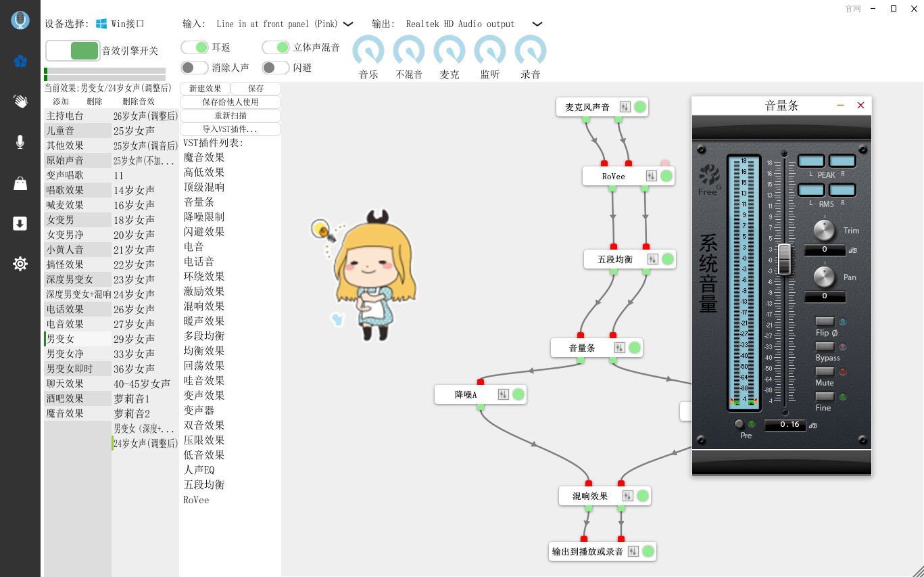Enable the 消除人声 switch

click(x=195, y=68)
